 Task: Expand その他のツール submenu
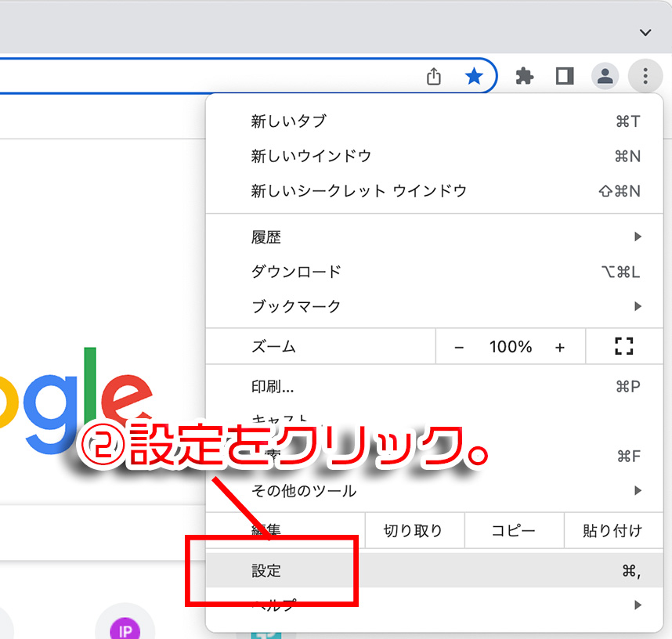(x=434, y=490)
